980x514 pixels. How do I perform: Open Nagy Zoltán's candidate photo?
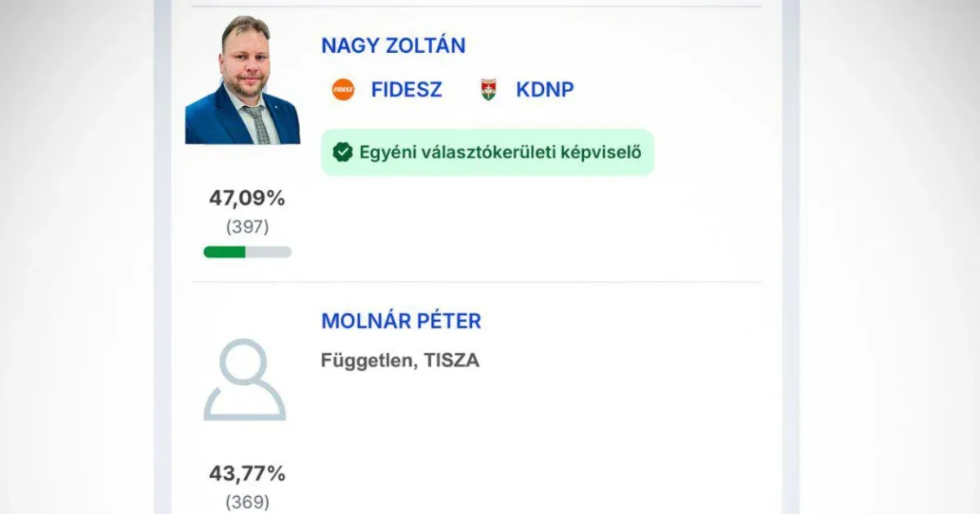[243, 80]
